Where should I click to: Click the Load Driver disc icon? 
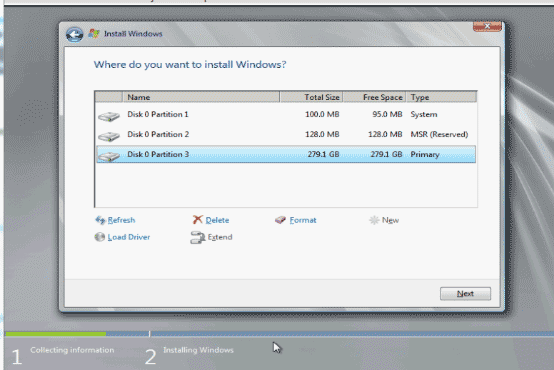[100, 237]
